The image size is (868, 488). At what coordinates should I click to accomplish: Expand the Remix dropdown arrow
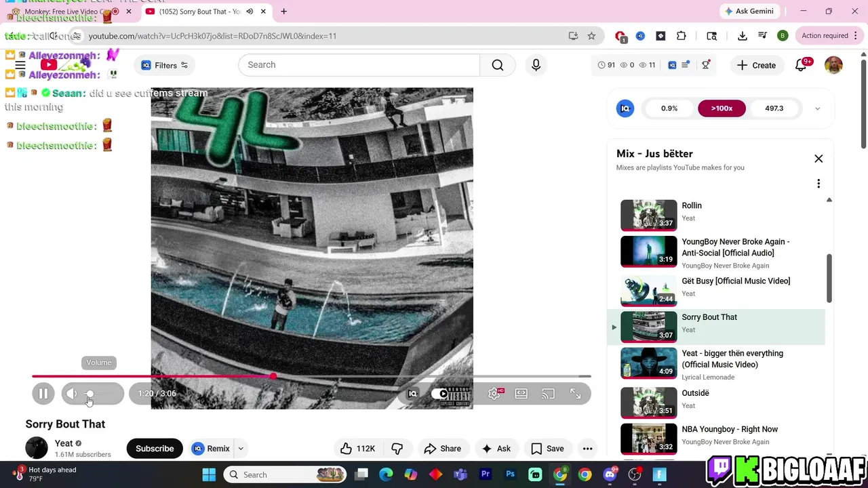tap(240, 449)
